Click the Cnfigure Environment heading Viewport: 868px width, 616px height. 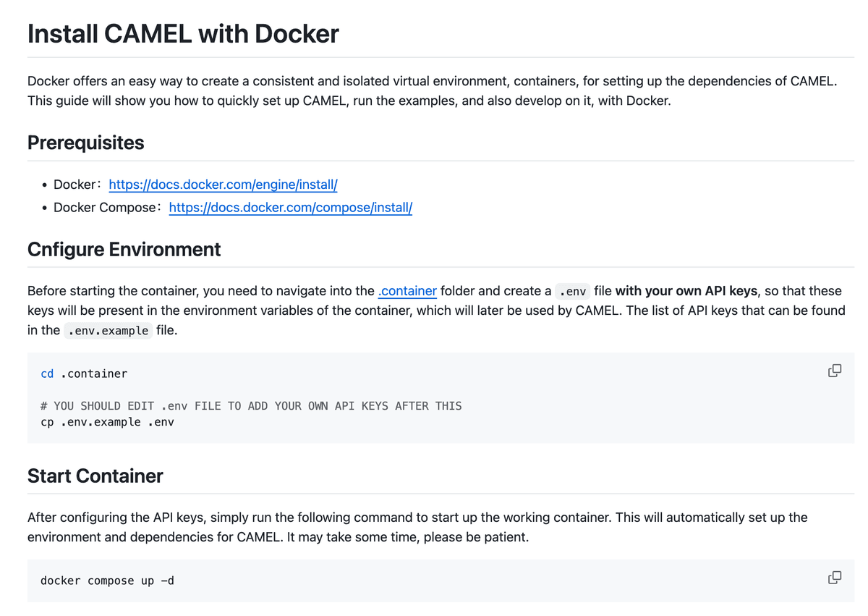(124, 250)
